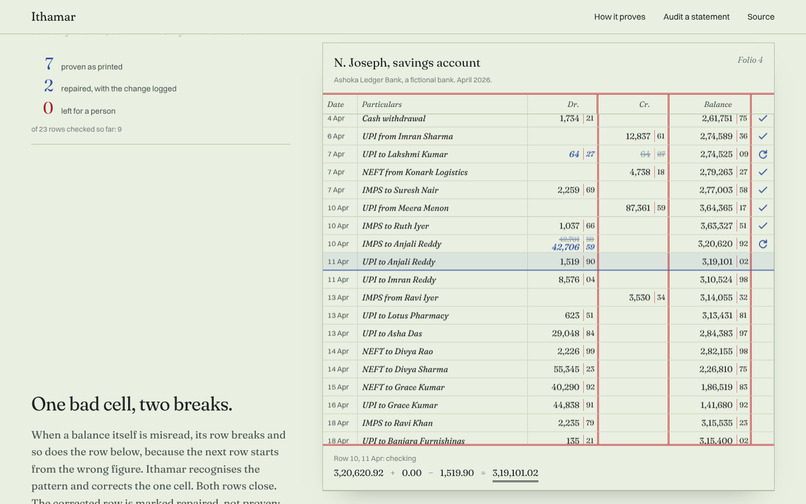Click the 1,519.90 figure in the equation
This screenshot has height=504, width=806.
456,473
